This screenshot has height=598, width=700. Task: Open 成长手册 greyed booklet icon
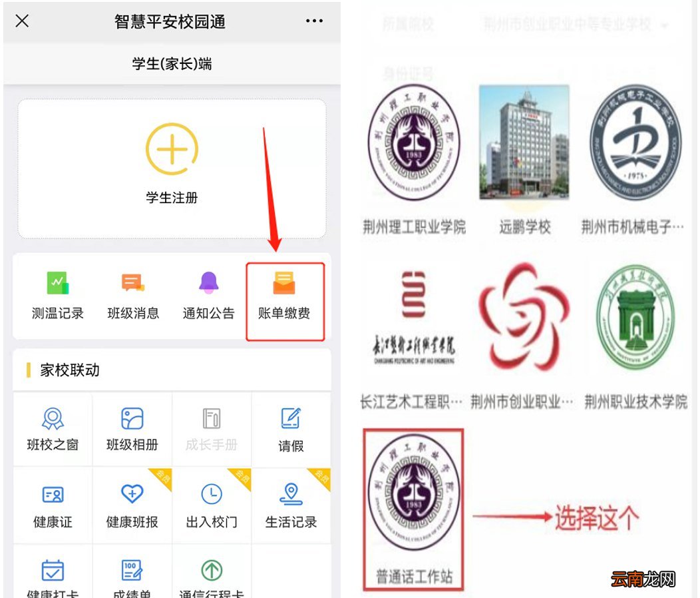click(x=212, y=419)
